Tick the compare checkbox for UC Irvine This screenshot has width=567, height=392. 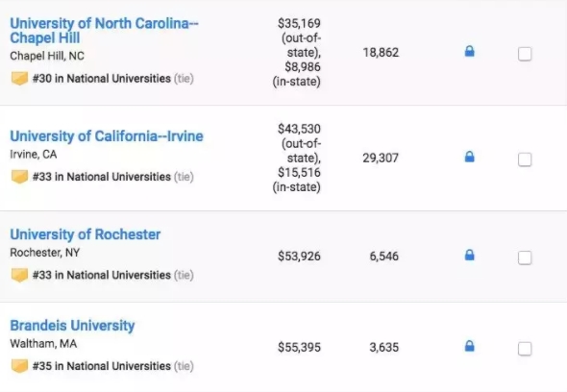pyautogui.click(x=525, y=159)
